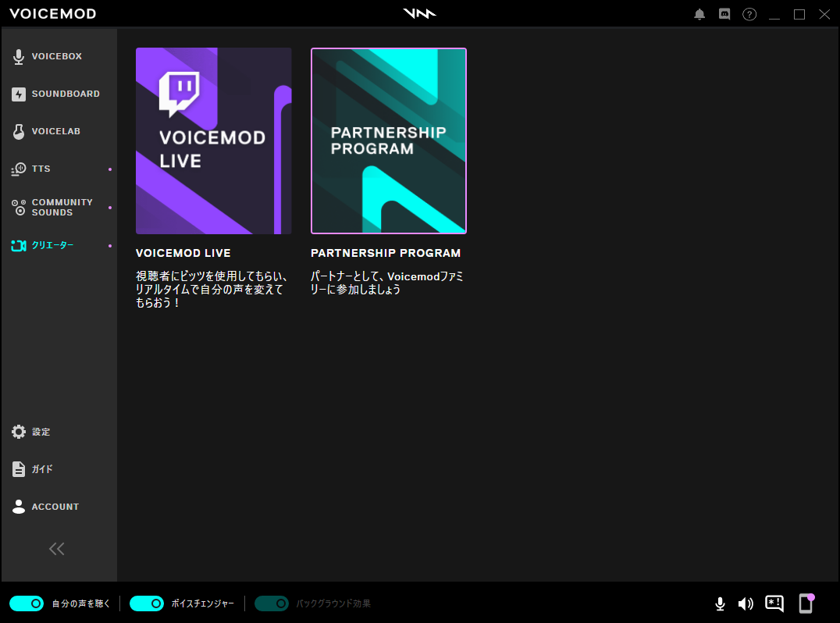
Task: Click the 設定 label
Action: coord(41,432)
